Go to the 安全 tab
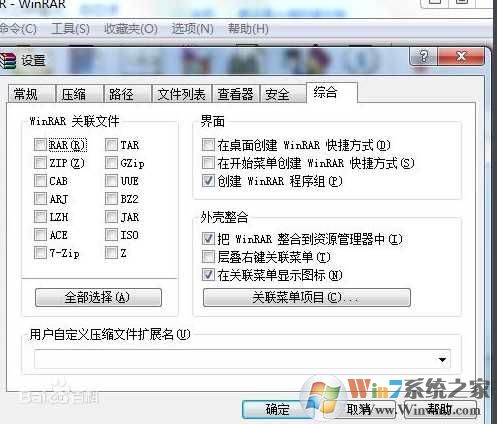497x424 pixels. [x=283, y=94]
